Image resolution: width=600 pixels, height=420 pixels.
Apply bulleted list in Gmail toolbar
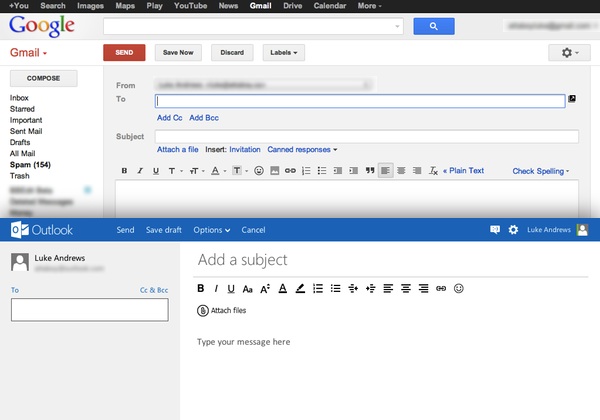click(322, 171)
